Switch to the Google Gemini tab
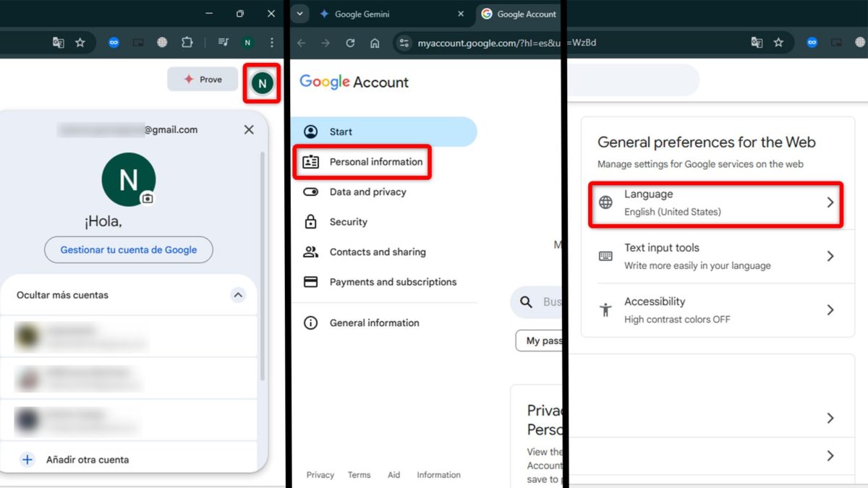Viewport: 868px width, 488px height. (x=393, y=14)
